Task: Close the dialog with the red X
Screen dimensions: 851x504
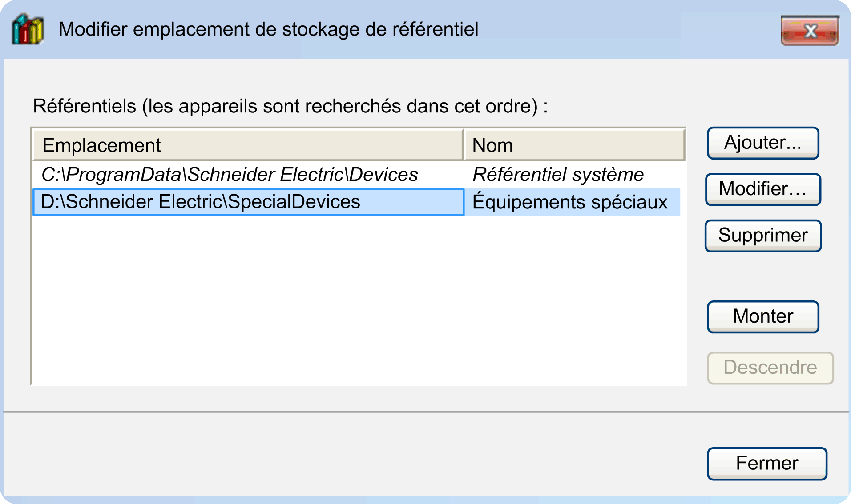Action: coord(810,31)
